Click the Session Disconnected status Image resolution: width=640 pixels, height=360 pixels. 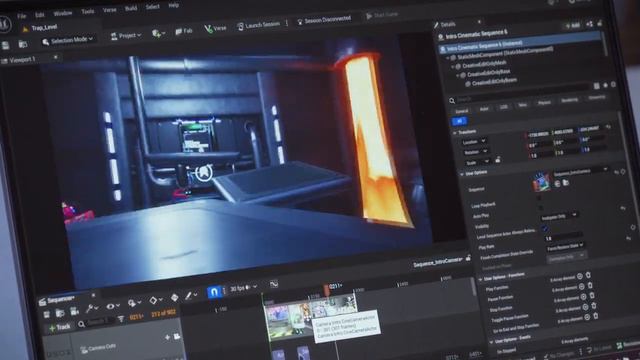(324, 20)
